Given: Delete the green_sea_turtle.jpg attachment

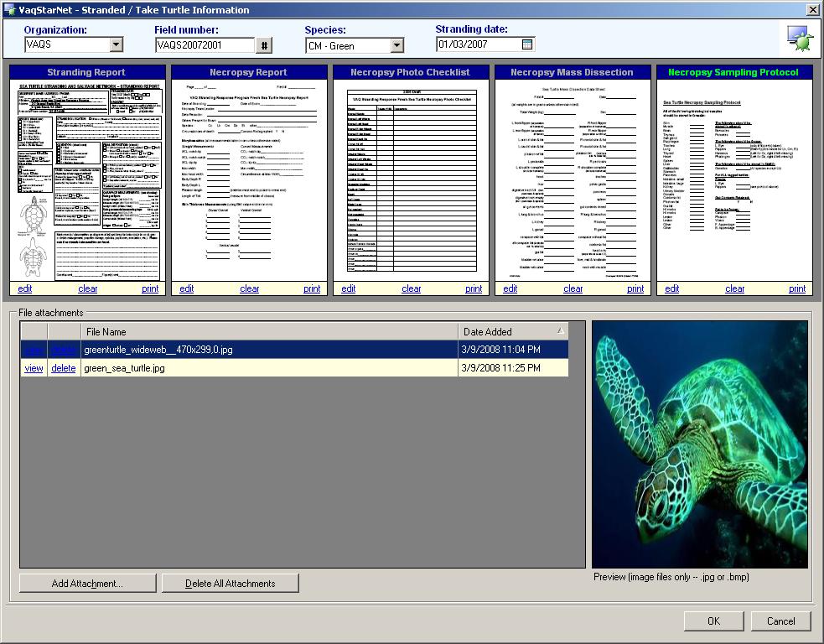Looking at the screenshot, I should (x=63, y=368).
